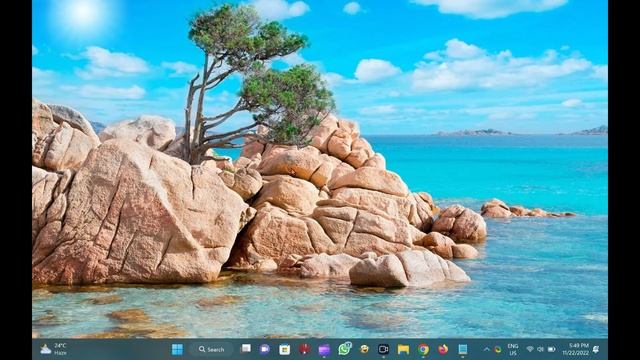
Task: Open the Windows Start menu
Action: coord(177,349)
